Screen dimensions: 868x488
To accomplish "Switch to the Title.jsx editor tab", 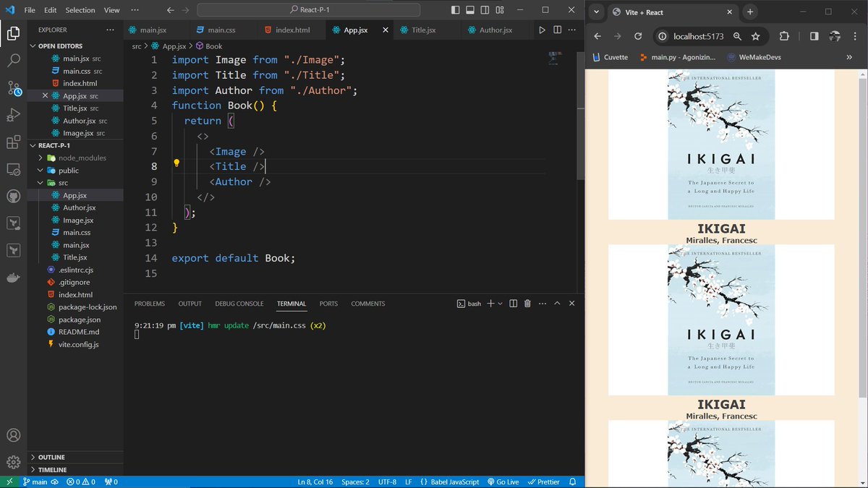I will click(x=423, y=30).
